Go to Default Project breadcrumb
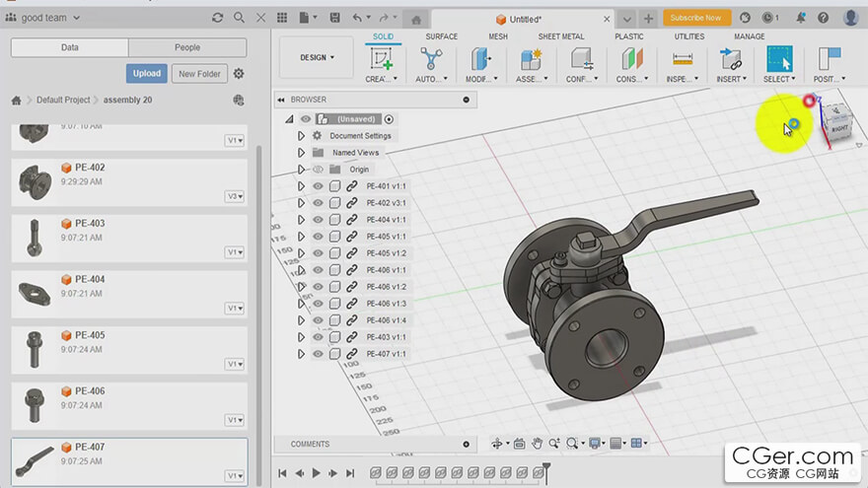The height and width of the screenshot is (488, 868). coord(63,101)
